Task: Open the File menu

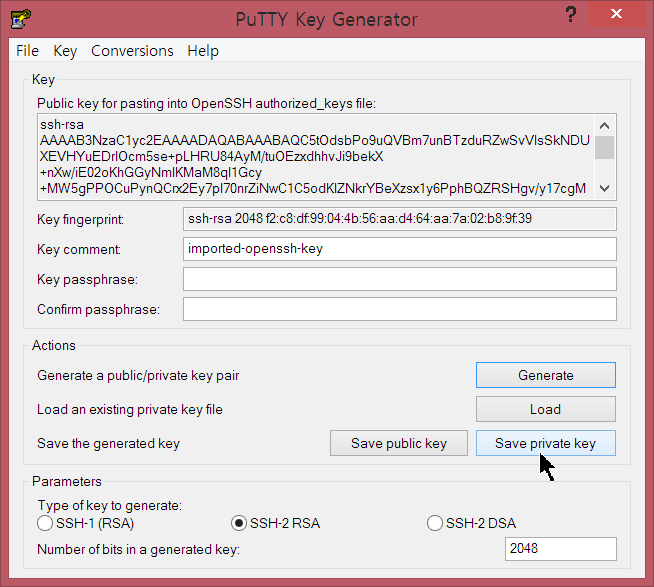Action: [x=28, y=51]
